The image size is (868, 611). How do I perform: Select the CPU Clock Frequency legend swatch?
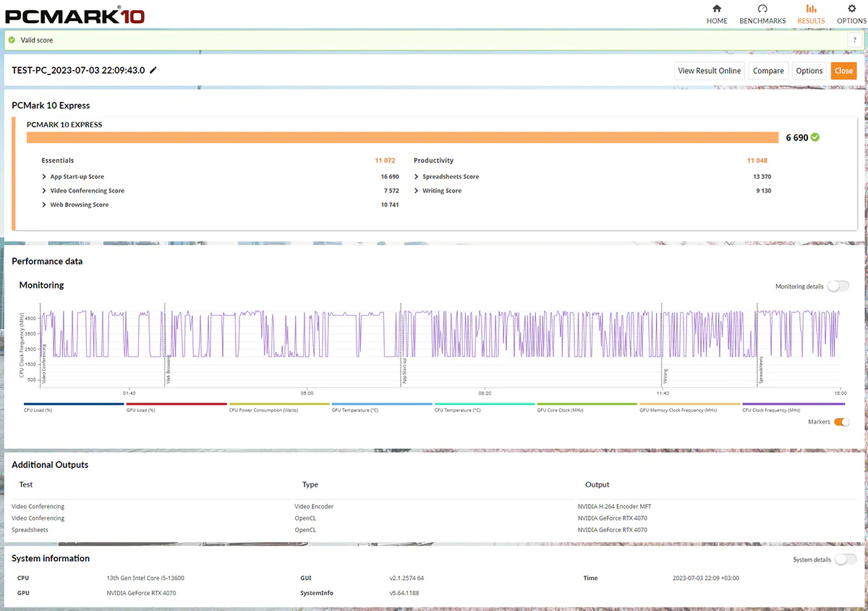click(x=793, y=404)
